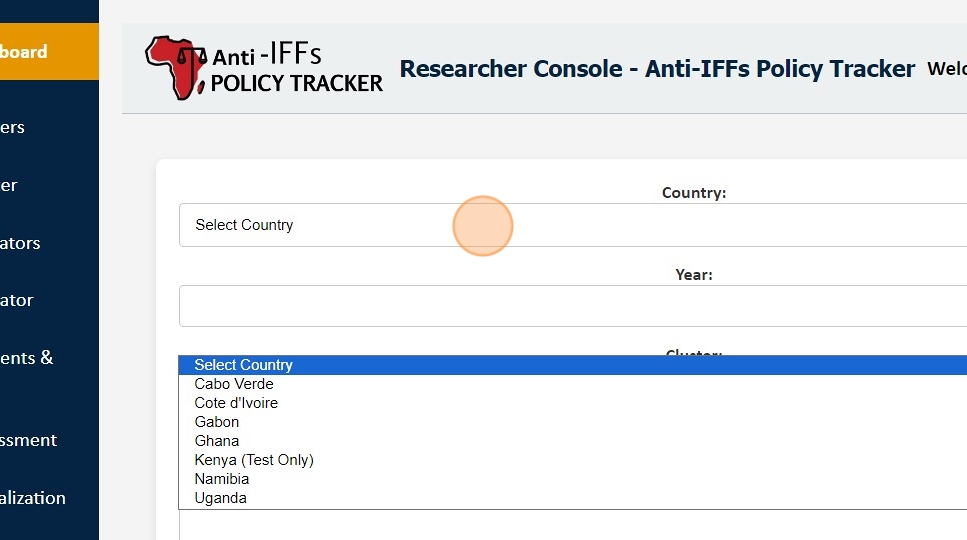967x540 pixels.
Task: Click the Researcher Console header title
Action: (x=657, y=68)
